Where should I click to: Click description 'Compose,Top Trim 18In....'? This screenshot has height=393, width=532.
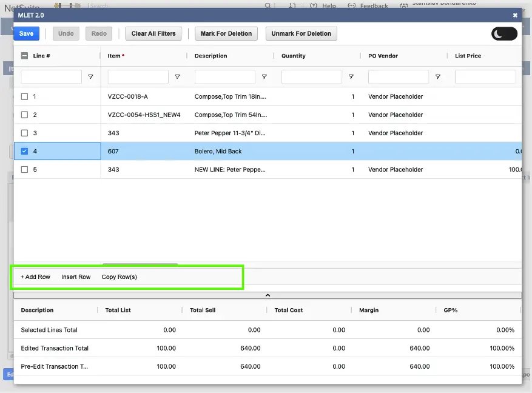(x=230, y=96)
